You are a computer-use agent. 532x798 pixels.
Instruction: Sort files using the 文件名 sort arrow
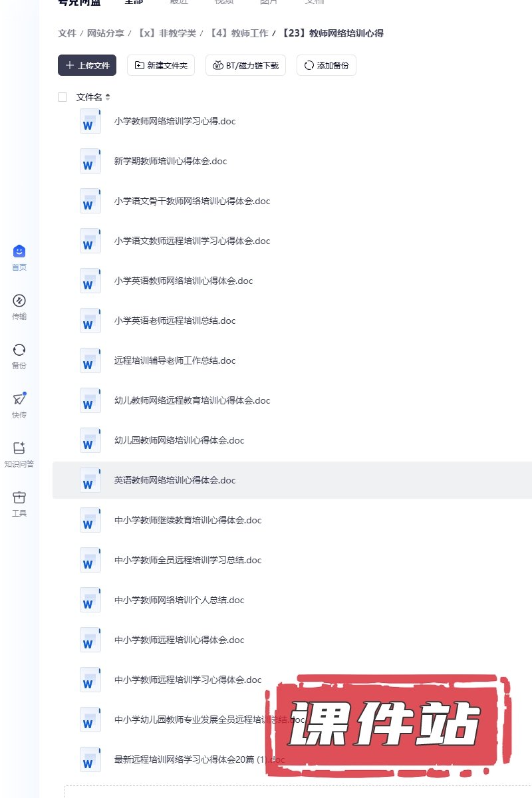108,97
